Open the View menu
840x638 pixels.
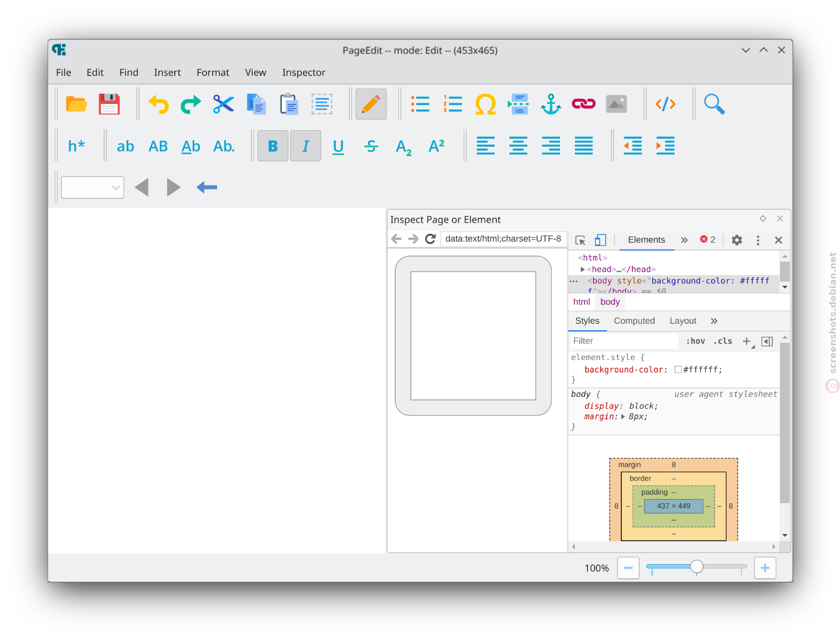(256, 72)
